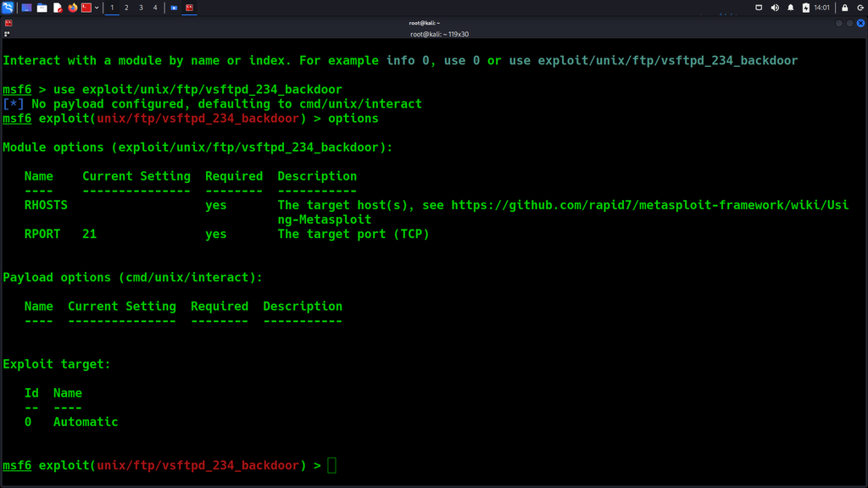
Task: Open the volume control in system tray
Action: (x=775, y=8)
